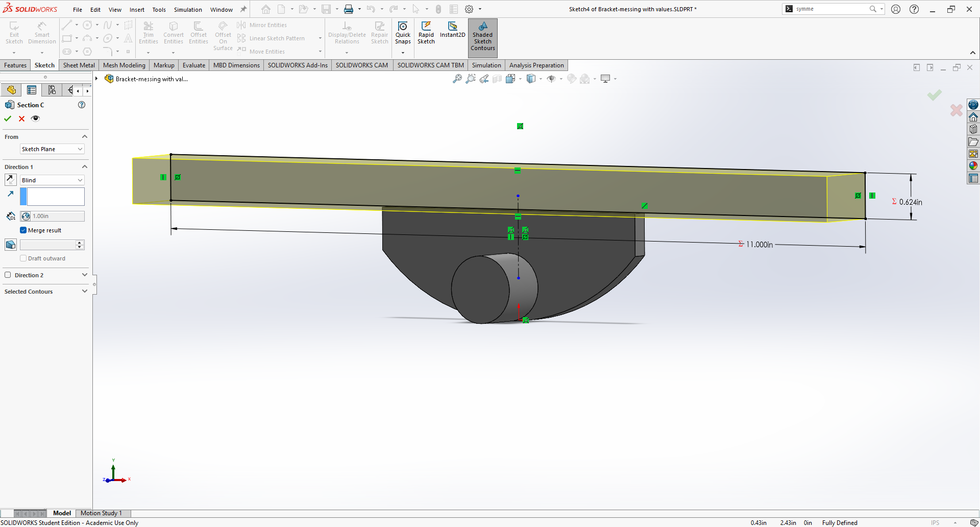Expand the Direction 2 section
This screenshot has width=980, height=527.
click(x=85, y=275)
